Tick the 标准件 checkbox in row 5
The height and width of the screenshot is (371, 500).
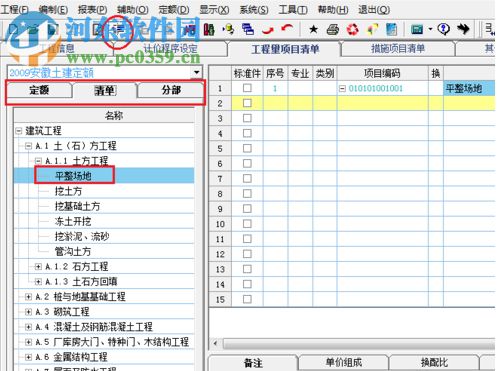pos(247,148)
